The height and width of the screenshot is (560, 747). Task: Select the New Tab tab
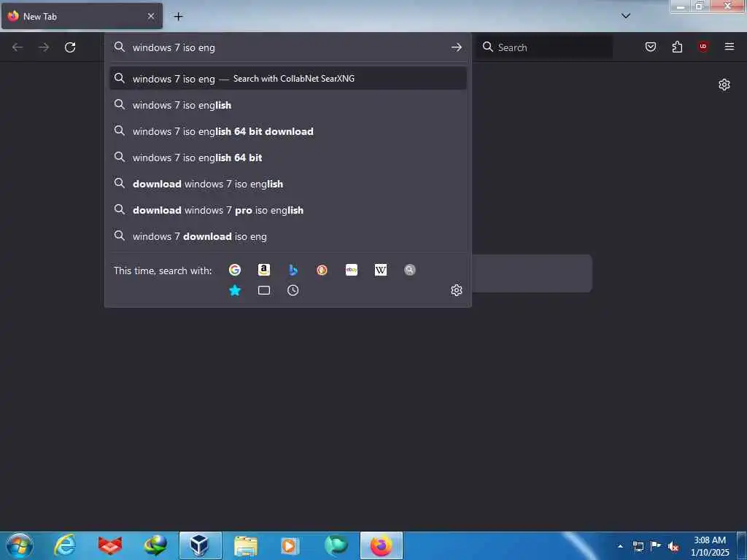point(82,16)
